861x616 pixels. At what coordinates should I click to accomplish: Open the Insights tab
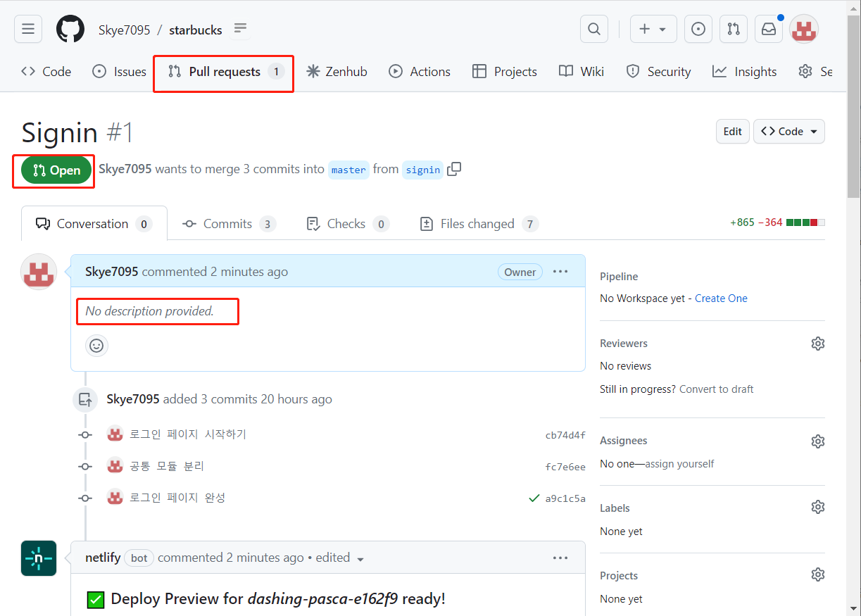[744, 72]
